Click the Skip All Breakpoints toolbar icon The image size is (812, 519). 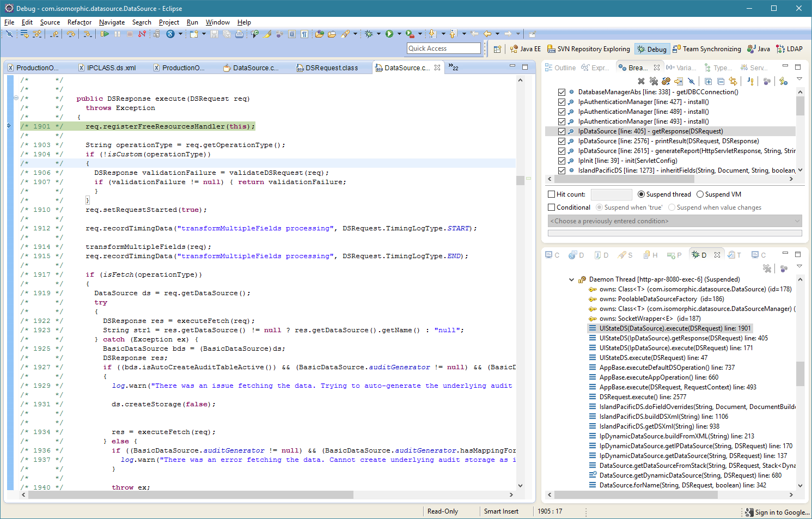pyautogui.click(x=9, y=34)
